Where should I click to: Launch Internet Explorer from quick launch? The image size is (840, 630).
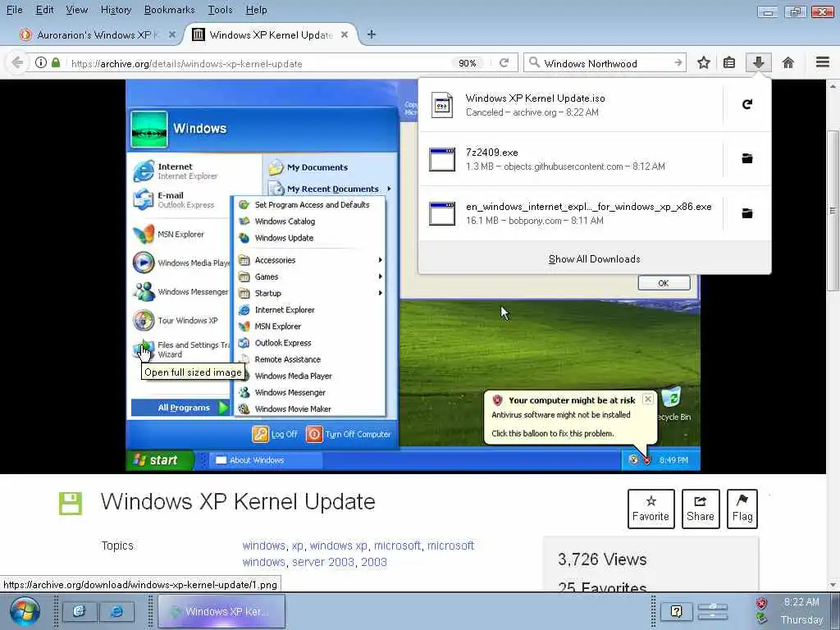coord(116,611)
